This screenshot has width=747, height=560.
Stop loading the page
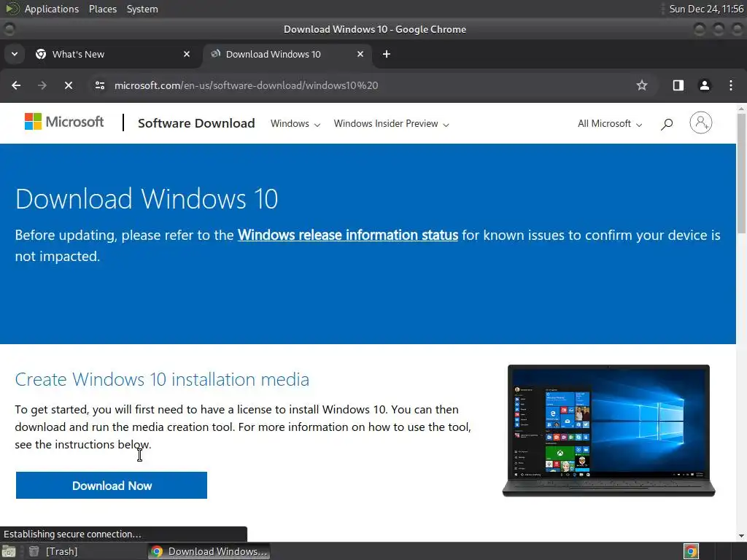tap(69, 85)
